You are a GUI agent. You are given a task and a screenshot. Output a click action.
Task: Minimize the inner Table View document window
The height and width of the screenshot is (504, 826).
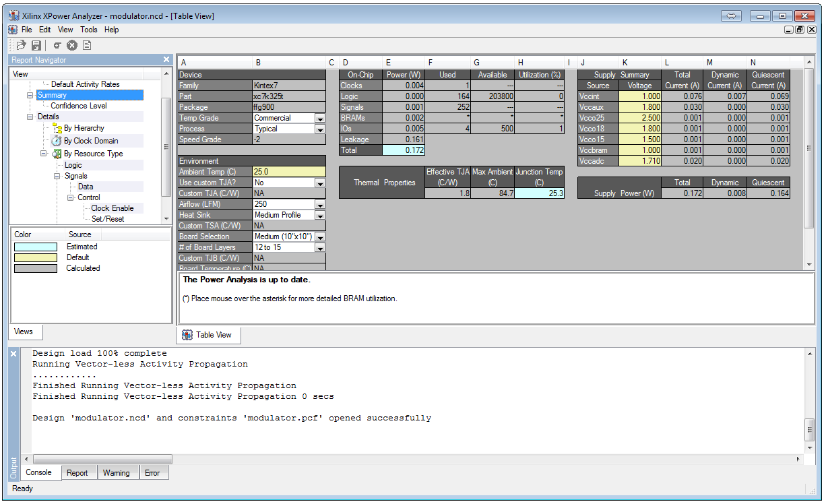click(789, 30)
